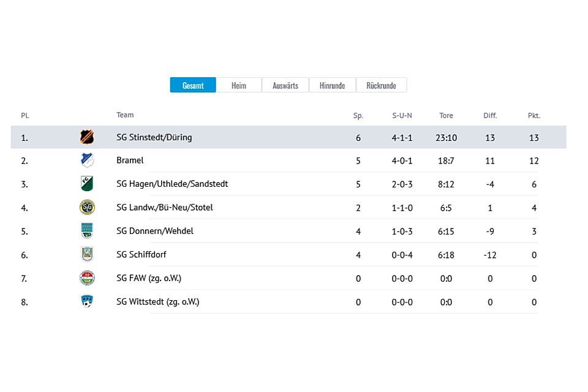The image size is (588, 392).
Task: Open the Bramel team link
Action: pos(130,160)
